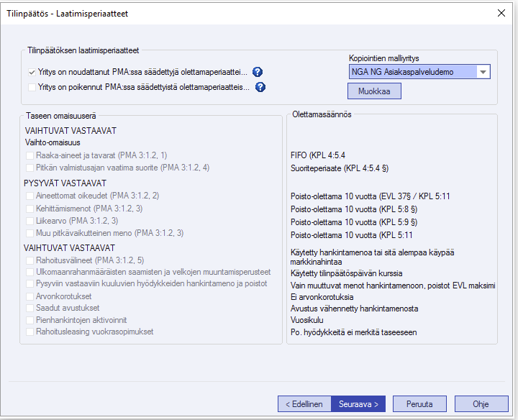Viewport: 518px width, 420px height.
Task: Proceed with the Seuraava button
Action: click(x=358, y=403)
